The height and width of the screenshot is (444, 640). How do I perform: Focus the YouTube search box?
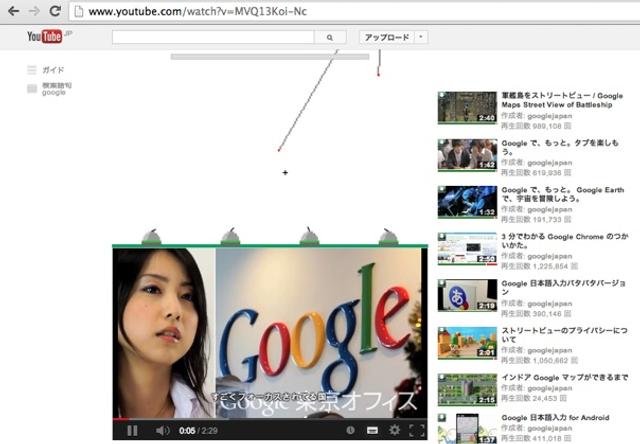213,37
